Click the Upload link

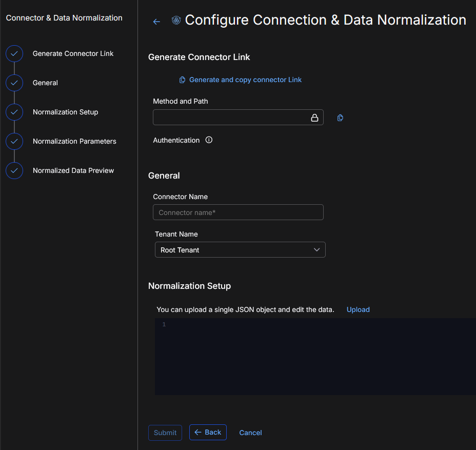pyautogui.click(x=358, y=309)
